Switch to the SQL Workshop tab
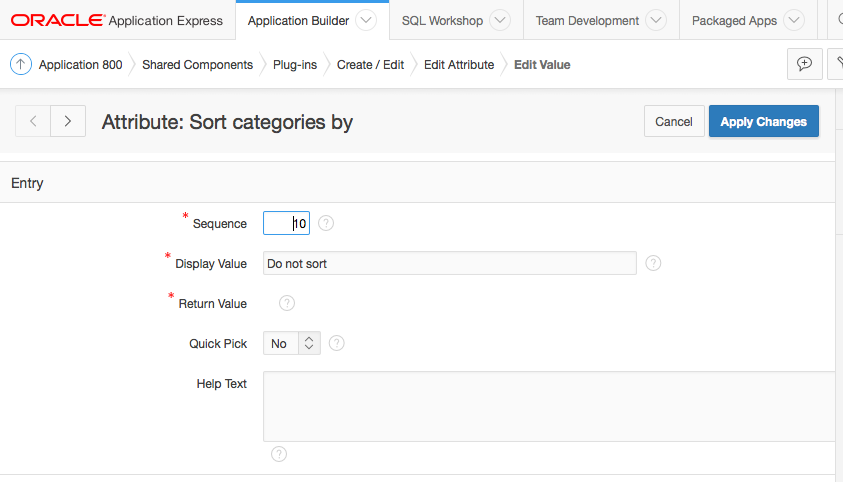The image size is (843, 482). [x=442, y=20]
